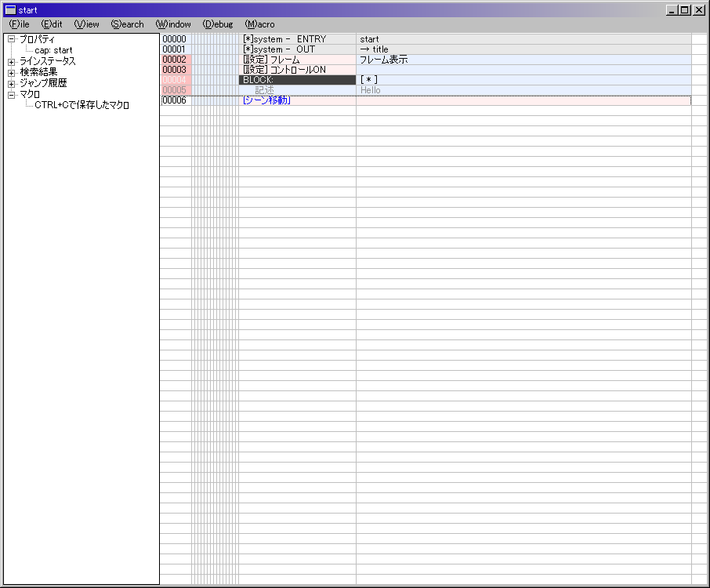Viewport: 710px width, 588px height.
Task: Click the 'フレーム表示' value cell
Action: (x=523, y=60)
